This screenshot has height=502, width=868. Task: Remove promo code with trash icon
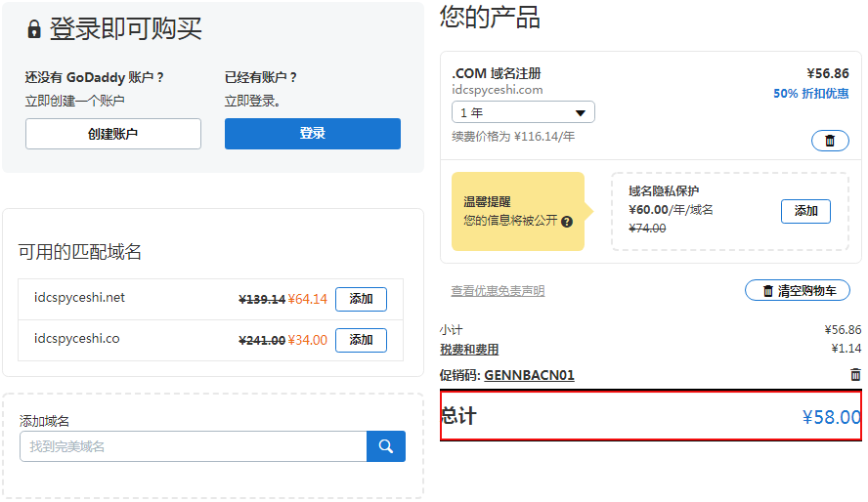pos(855,375)
